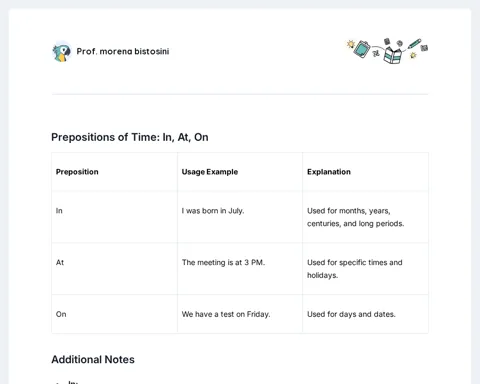This screenshot has width=480, height=384.
Task: Click the Prepositions of Time heading
Action: 130,137
